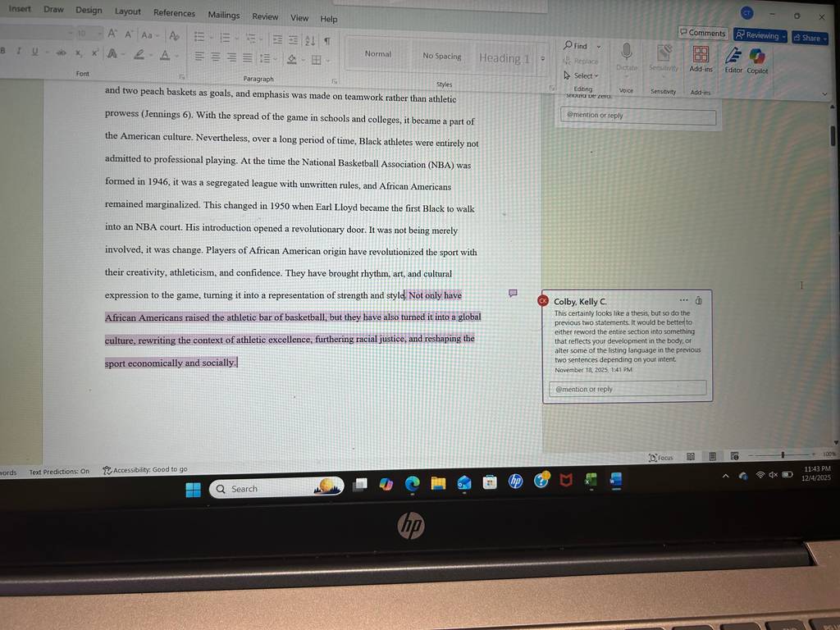Open Paragraph dialog launcher
Screen dimensions: 840x630
coord(335,81)
